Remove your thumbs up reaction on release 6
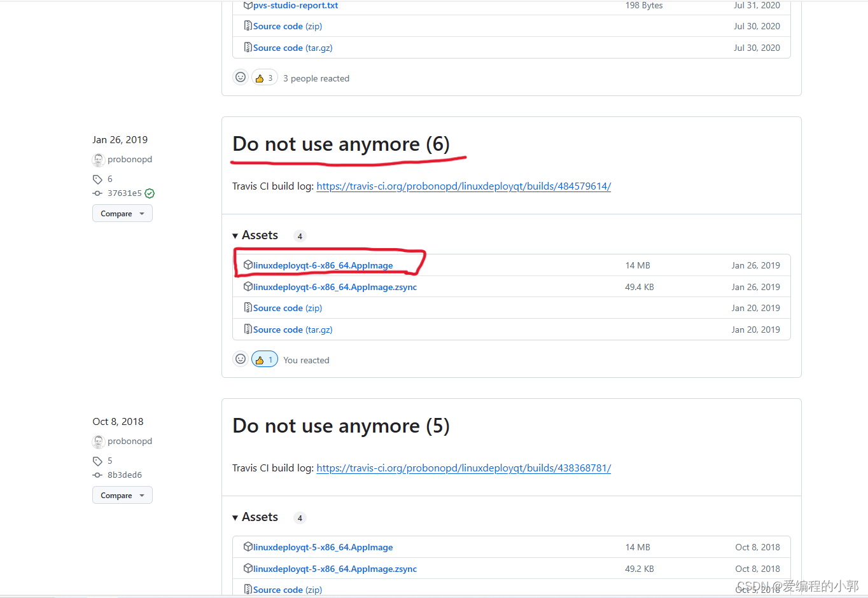868x598 pixels. [x=264, y=358]
